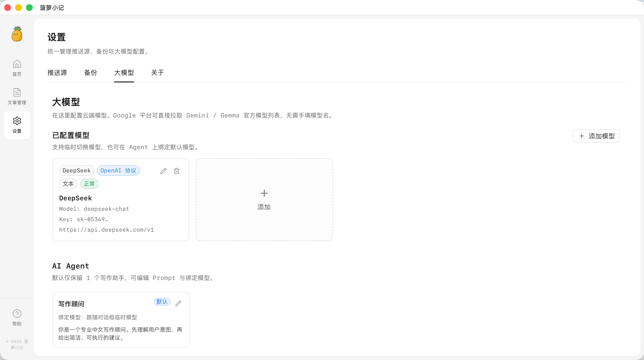Viewport: 644px width, 360px height.
Task: Select the 大模型 tab
Action: pos(124,73)
